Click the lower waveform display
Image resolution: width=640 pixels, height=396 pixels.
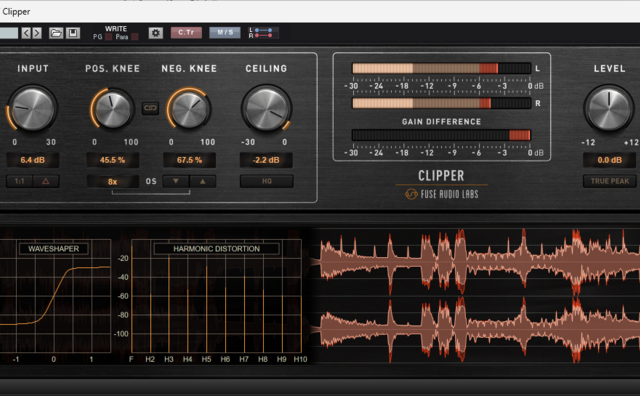click(x=476, y=330)
